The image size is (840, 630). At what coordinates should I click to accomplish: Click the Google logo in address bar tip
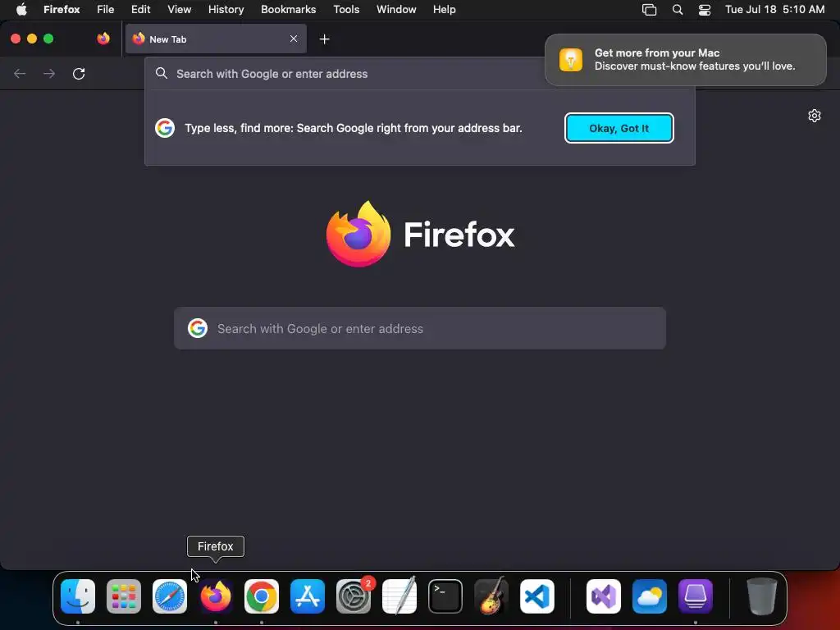click(x=165, y=128)
